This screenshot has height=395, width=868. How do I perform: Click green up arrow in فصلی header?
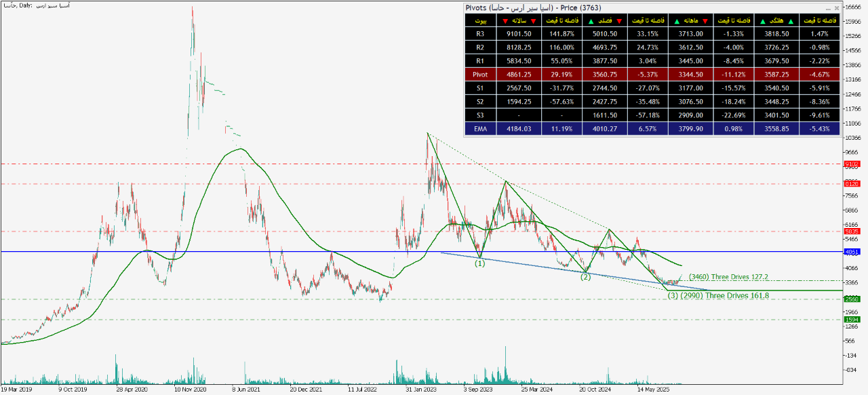pos(591,22)
